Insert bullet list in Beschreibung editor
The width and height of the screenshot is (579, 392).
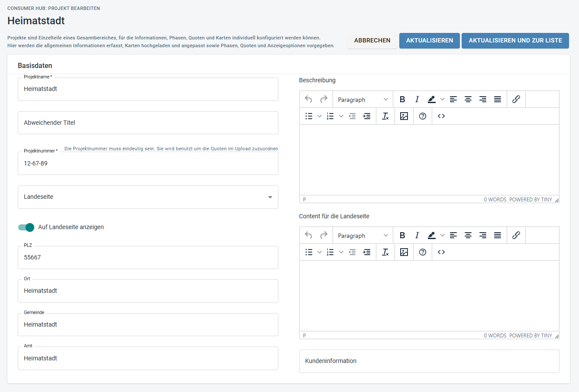(x=309, y=116)
